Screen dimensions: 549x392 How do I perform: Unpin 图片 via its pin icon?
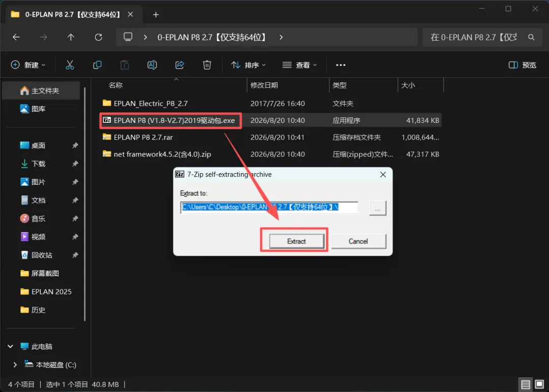pyautogui.click(x=75, y=182)
